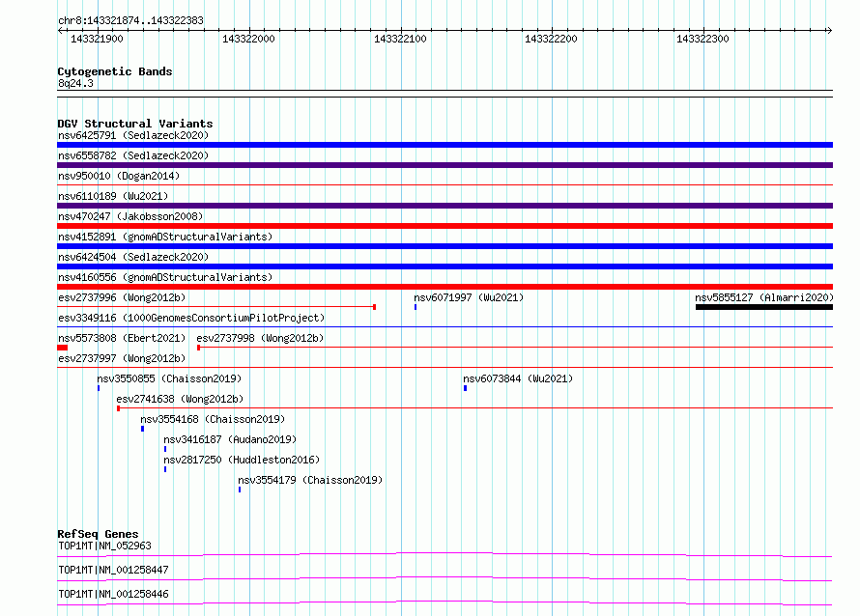
Task: Open nsv3416187 (Audano2019) label
Action: pos(230,439)
